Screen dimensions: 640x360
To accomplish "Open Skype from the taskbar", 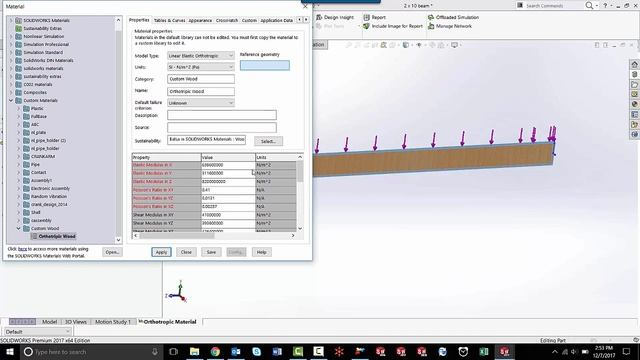I will click(x=256, y=351).
